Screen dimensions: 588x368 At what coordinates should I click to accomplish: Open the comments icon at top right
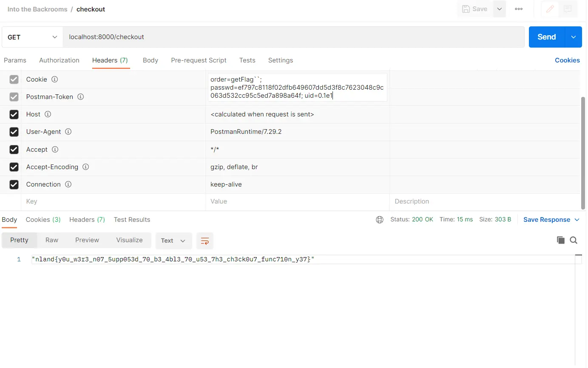(567, 9)
